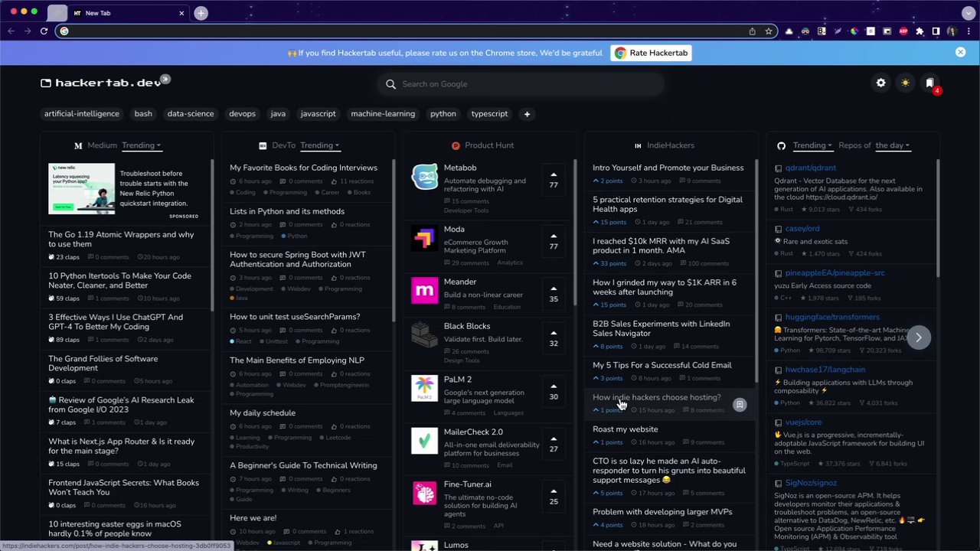Click the browser back arrow
The image size is (980, 551).
(x=11, y=31)
